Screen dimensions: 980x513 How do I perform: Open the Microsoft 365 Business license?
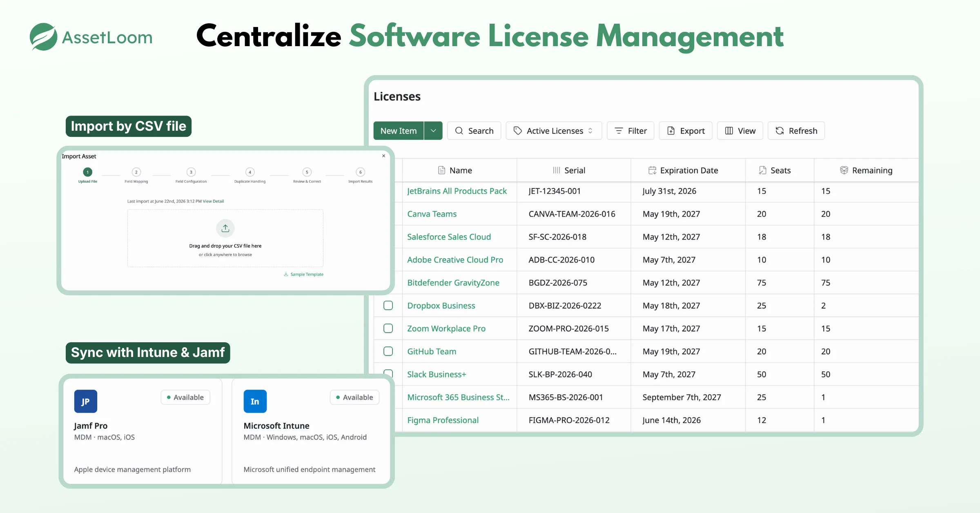(459, 397)
